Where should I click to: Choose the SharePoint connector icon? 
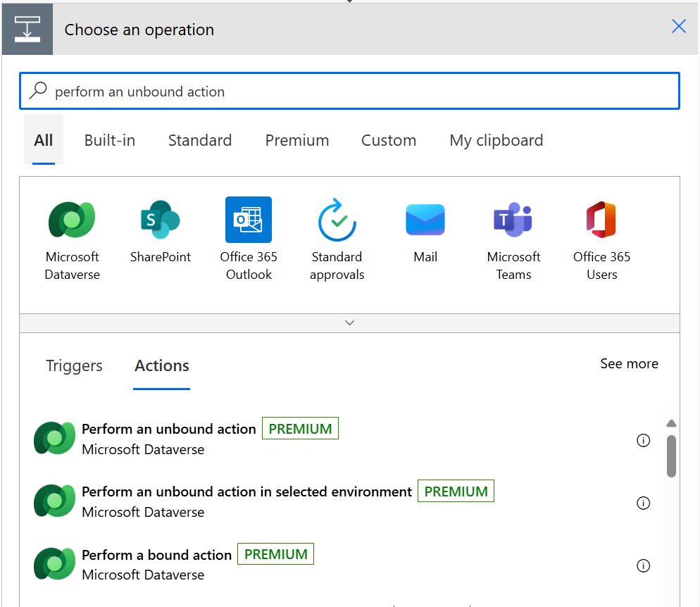(x=160, y=220)
